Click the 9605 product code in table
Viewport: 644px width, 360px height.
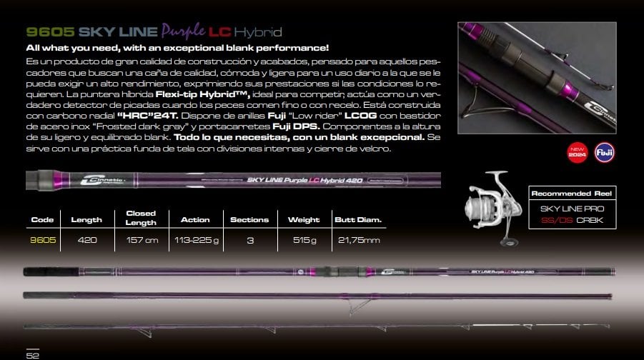[43, 240]
